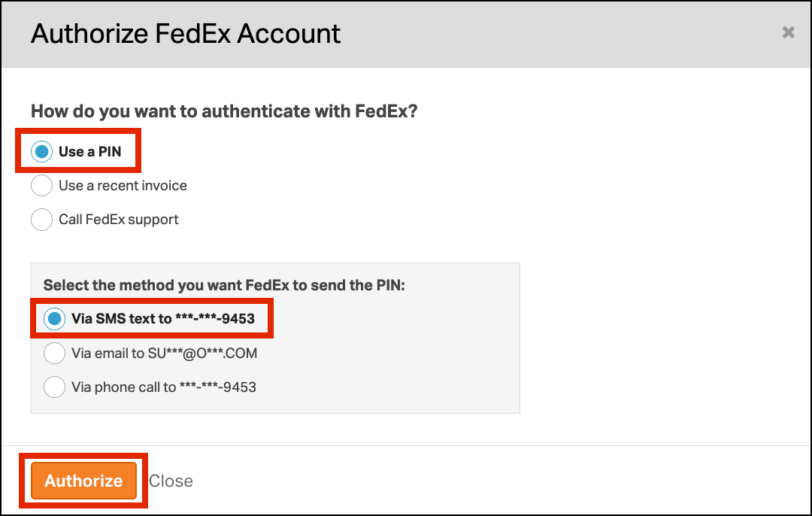Click the orange Authorize button

[x=84, y=481]
